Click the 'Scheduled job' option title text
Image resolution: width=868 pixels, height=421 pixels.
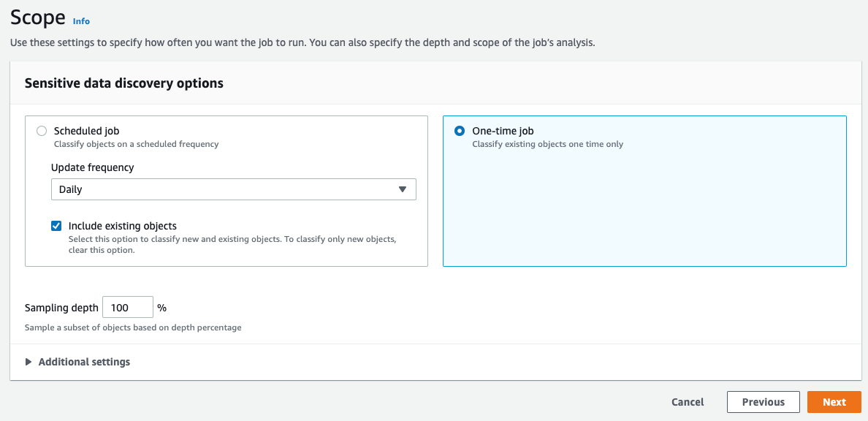86,131
